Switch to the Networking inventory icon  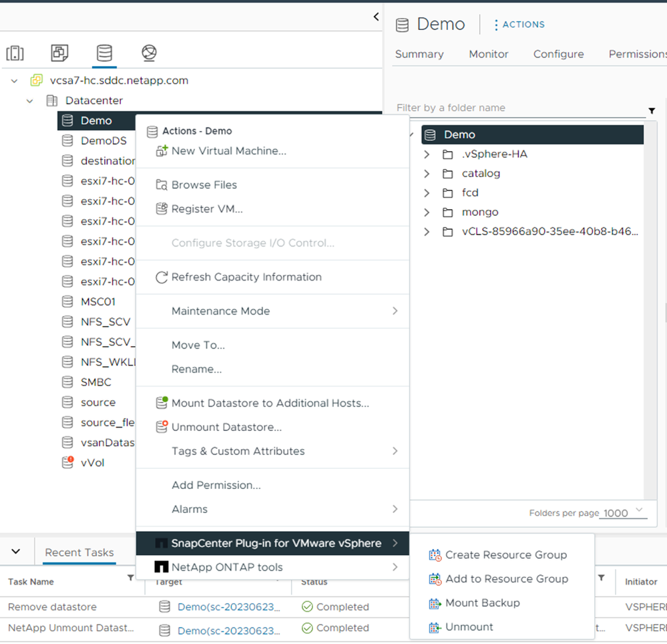click(x=149, y=53)
